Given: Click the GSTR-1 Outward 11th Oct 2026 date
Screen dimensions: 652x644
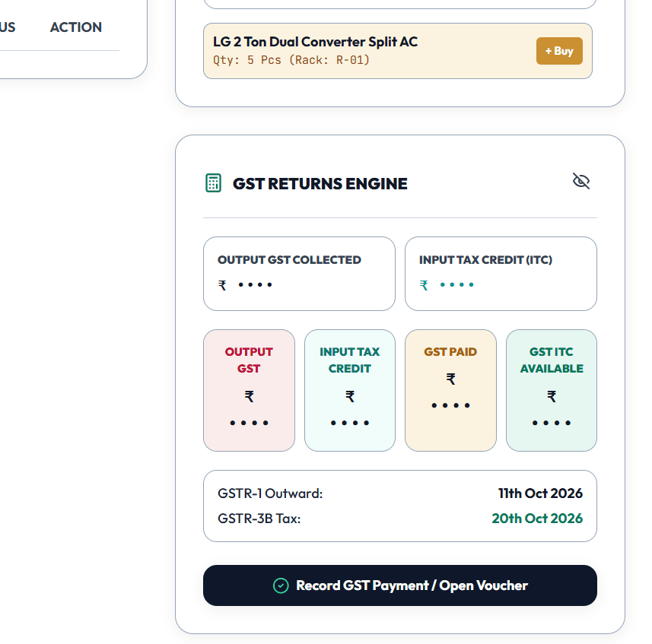Looking at the screenshot, I should coord(540,493).
